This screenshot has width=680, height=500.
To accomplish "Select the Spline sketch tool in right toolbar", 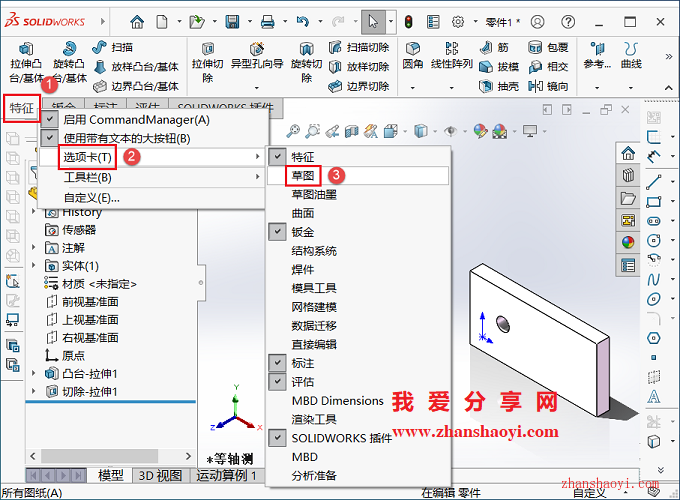I will 654,279.
